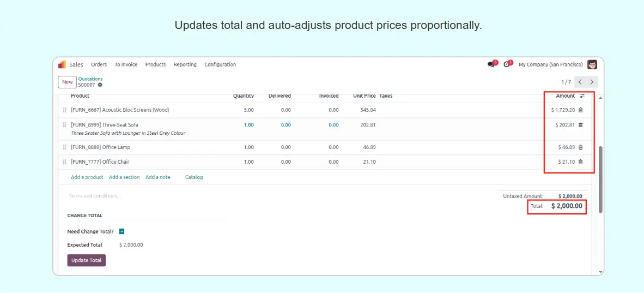Open the S00007 gear actions menu

100,85
